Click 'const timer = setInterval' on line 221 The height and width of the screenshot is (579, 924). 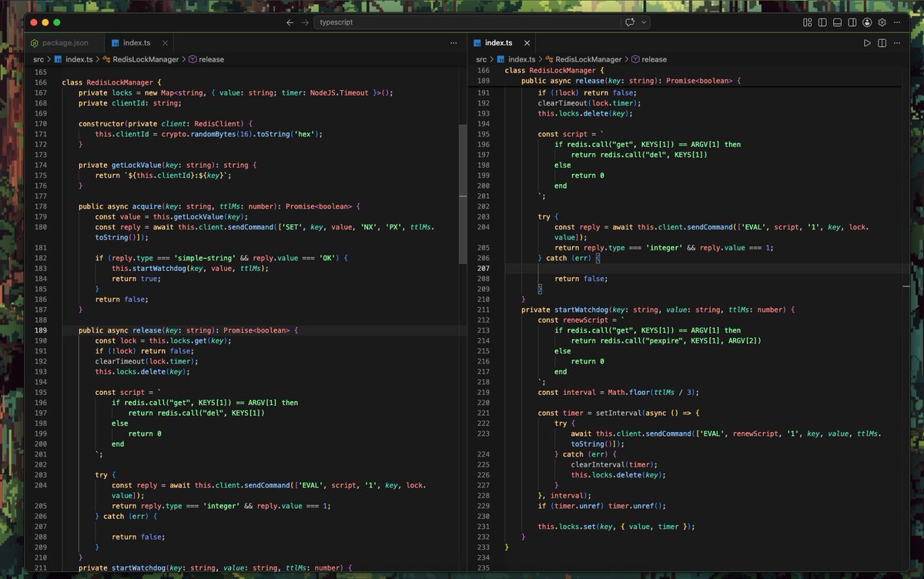pos(592,413)
